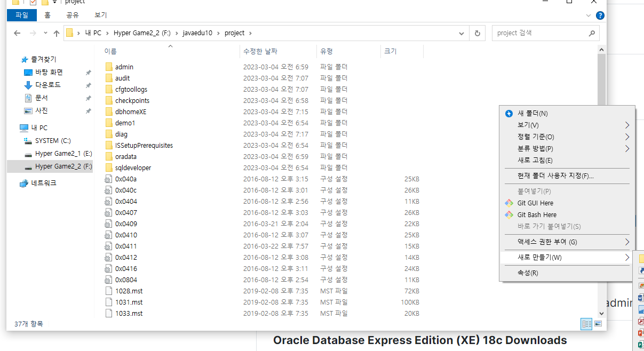Click the Quick Access Toolbar dropdown arrow
644x351 pixels.
pos(54,2)
